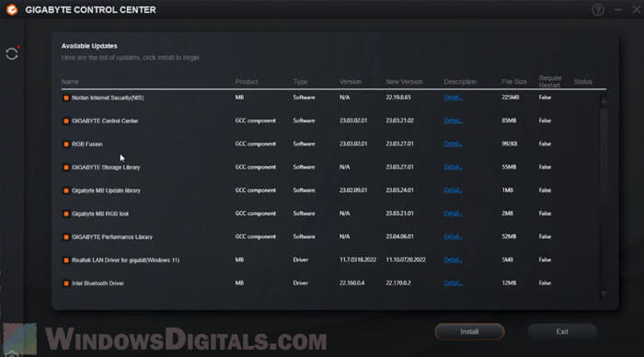Toggle the Intel Bluetooth Driver checkbox
The width and height of the screenshot is (644, 357).
[65, 283]
